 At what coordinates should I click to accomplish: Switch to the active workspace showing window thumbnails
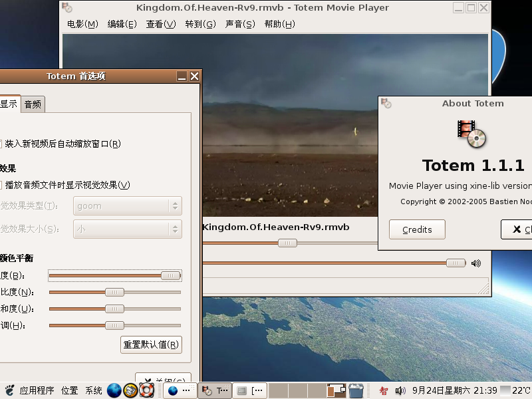click(336, 390)
